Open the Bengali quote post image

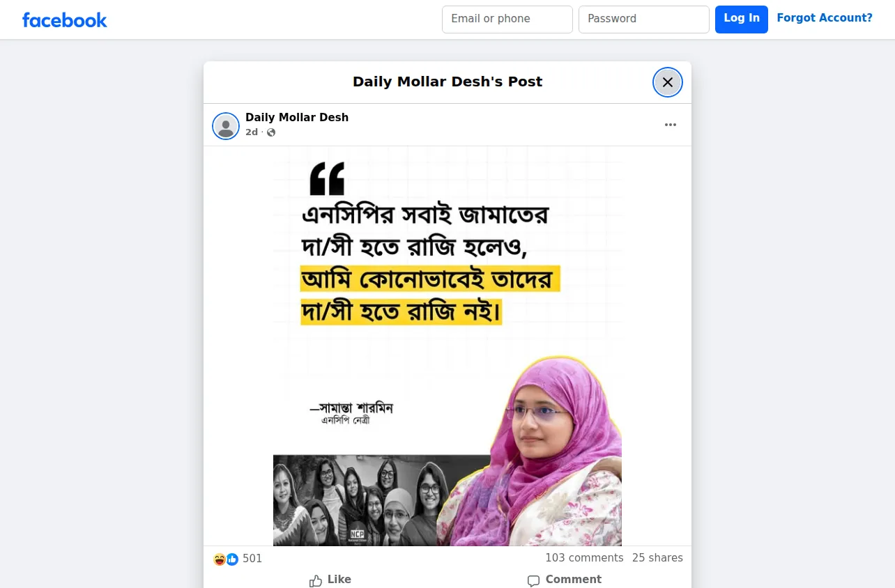coord(447,346)
